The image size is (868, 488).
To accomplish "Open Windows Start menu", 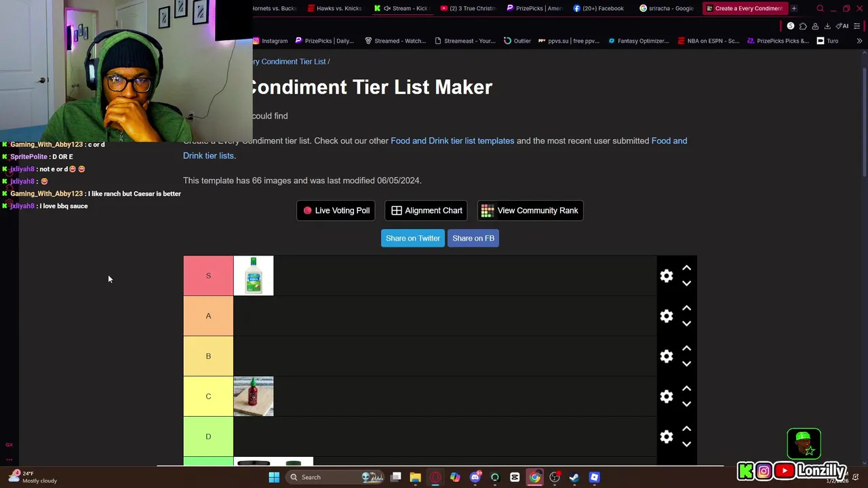I will coord(274,477).
